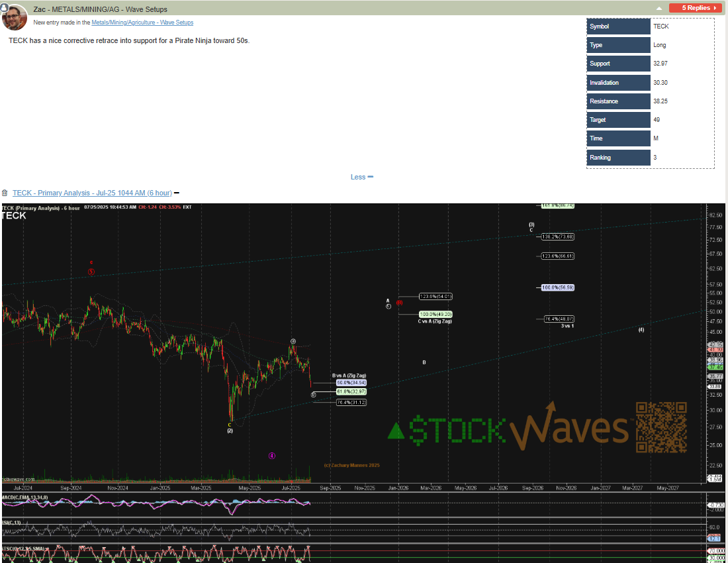Open the TECK - Primary Analysis chart link
The height and width of the screenshot is (563, 728).
click(x=92, y=193)
